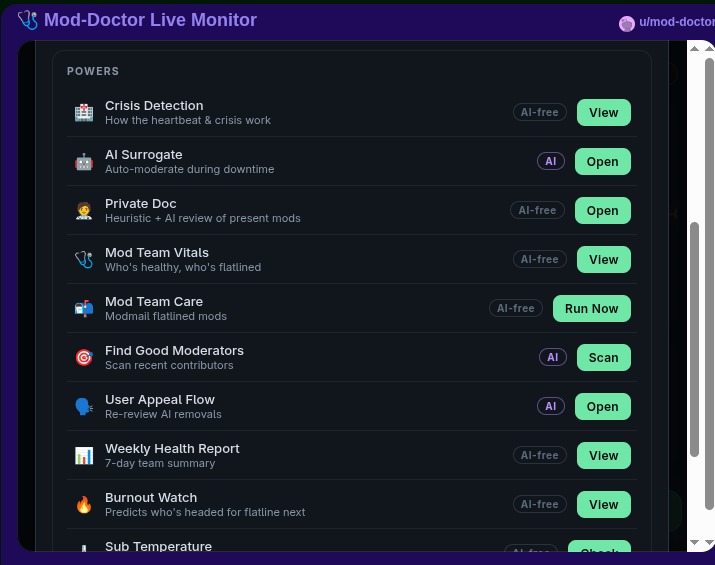Scan with Find Good Moderators
This screenshot has height=565, width=715.
(604, 358)
